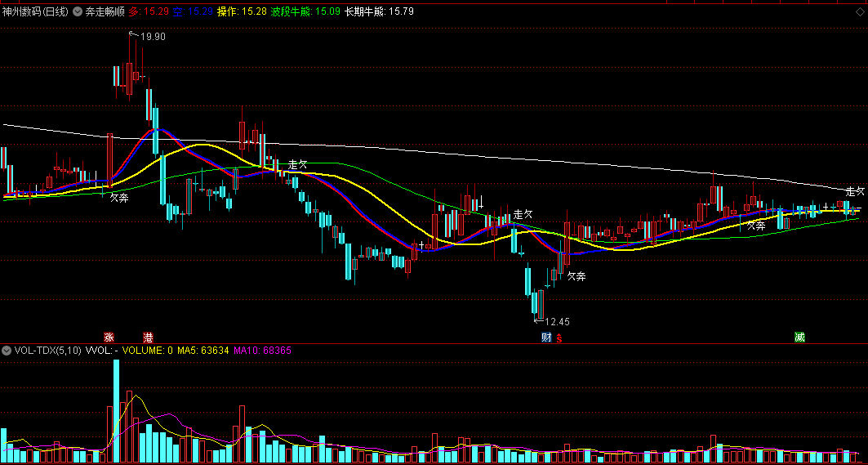Click the blue 空: 15.29 value
The image size is (868, 465).
point(193,11)
